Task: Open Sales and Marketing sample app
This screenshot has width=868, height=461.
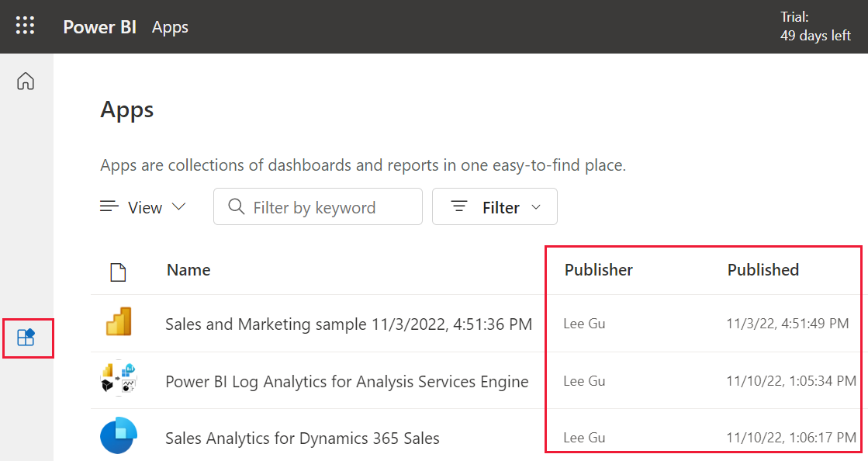Action: pos(348,324)
